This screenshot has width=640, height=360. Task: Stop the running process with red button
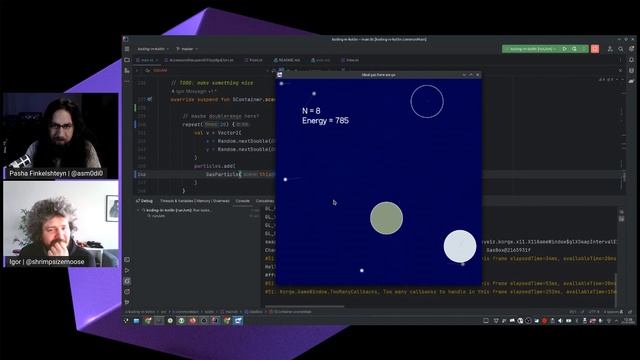[595, 49]
